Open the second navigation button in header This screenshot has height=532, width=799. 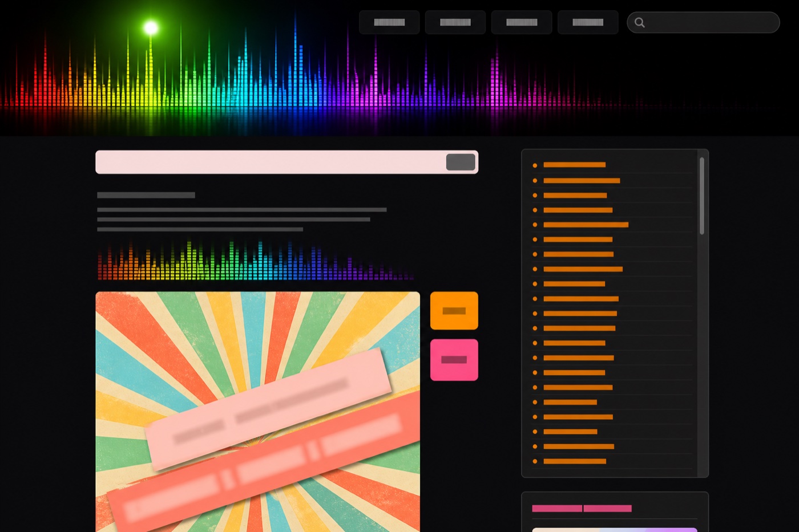pyautogui.click(x=455, y=22)
